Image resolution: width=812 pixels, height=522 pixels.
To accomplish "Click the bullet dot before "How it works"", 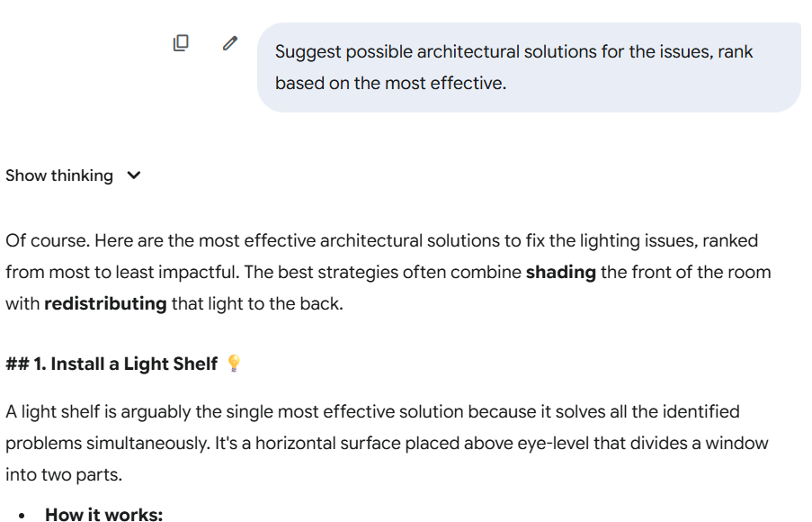I will click(22, 515).
